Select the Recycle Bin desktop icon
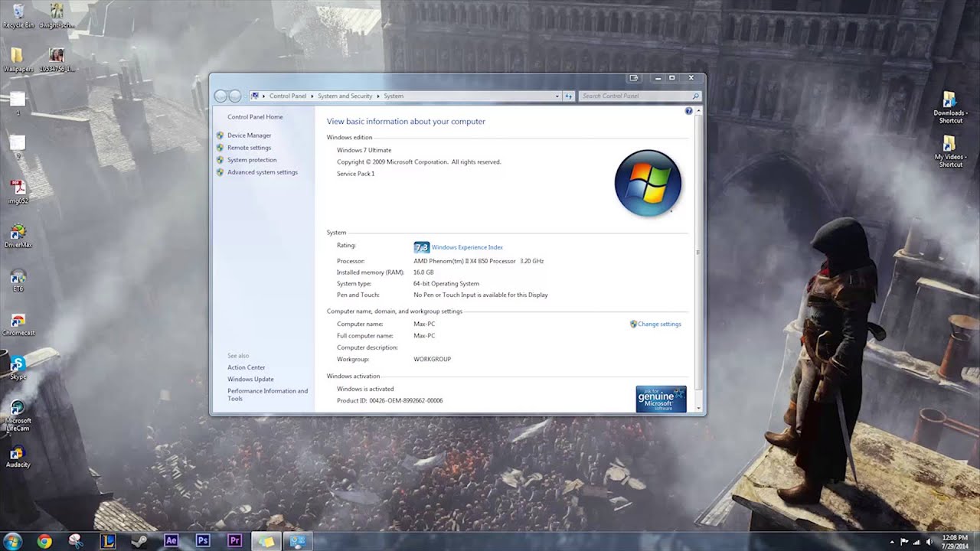This screenshot has width=980, height=551. (x=18, y=15)
